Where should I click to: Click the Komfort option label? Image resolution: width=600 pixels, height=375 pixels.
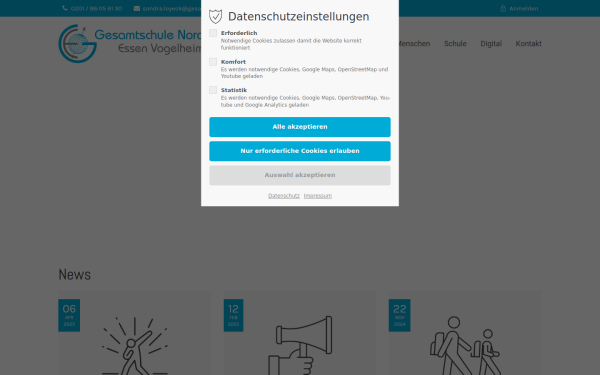233,62
